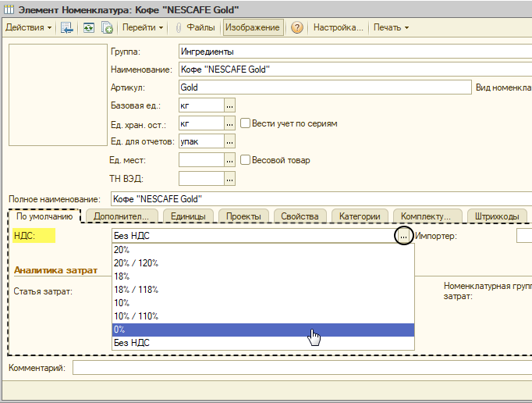Click the Комментарий input field
The height and width of the screenshot is (403, 532).
[303, 368]
